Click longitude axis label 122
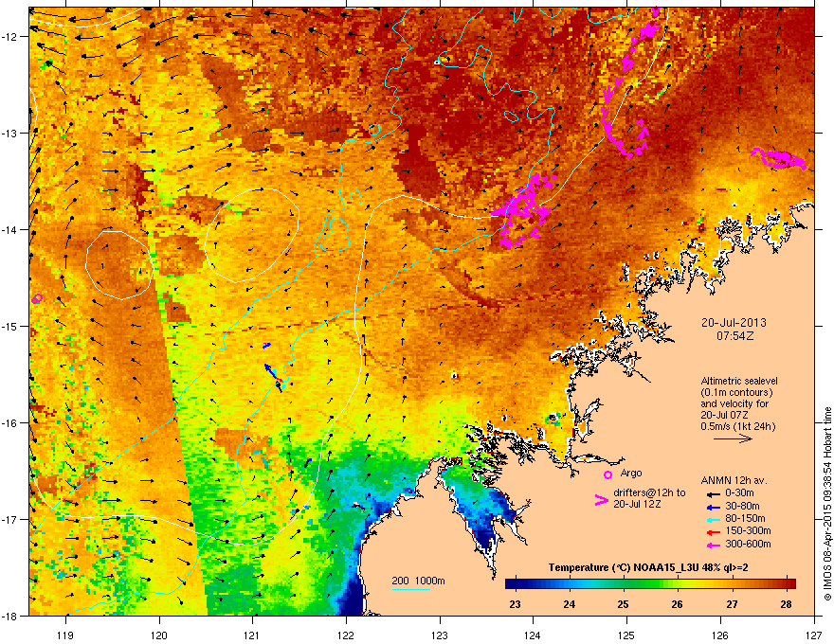Screen dimensions: 834x644 pyautogui.click(x=346, y=635)
